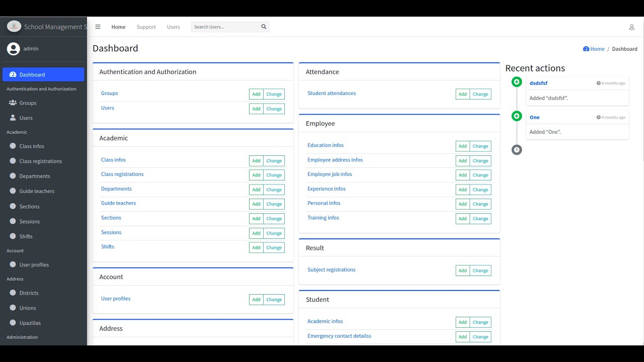Click Add button for Student attendances

pos(462,94)
